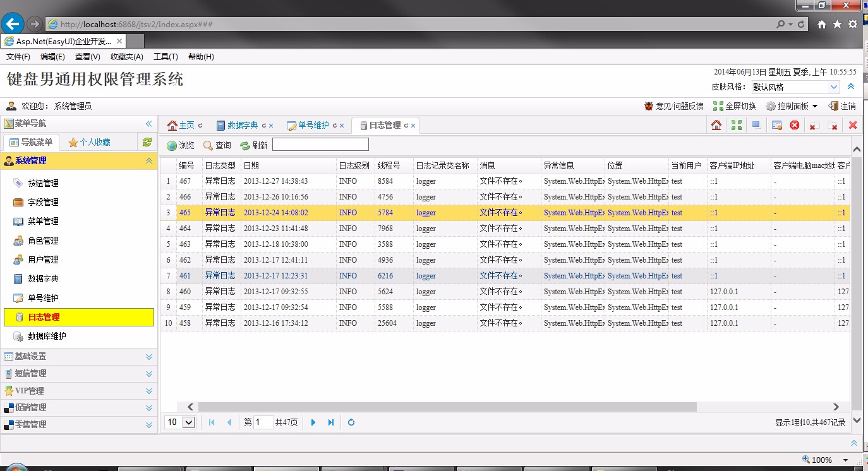The width and height of the screenshot is (868, 471).
Task: Click inside the toolbar search input field
Action: 320,144
